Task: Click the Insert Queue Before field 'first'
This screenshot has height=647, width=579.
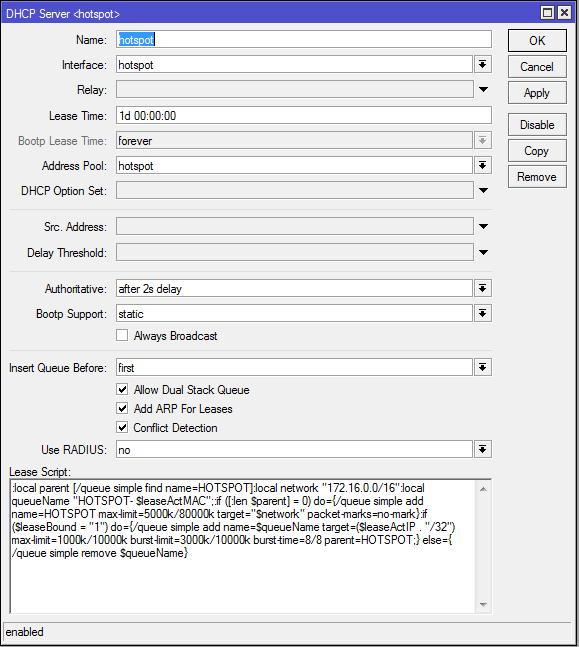Action: [x=294, y=367]
